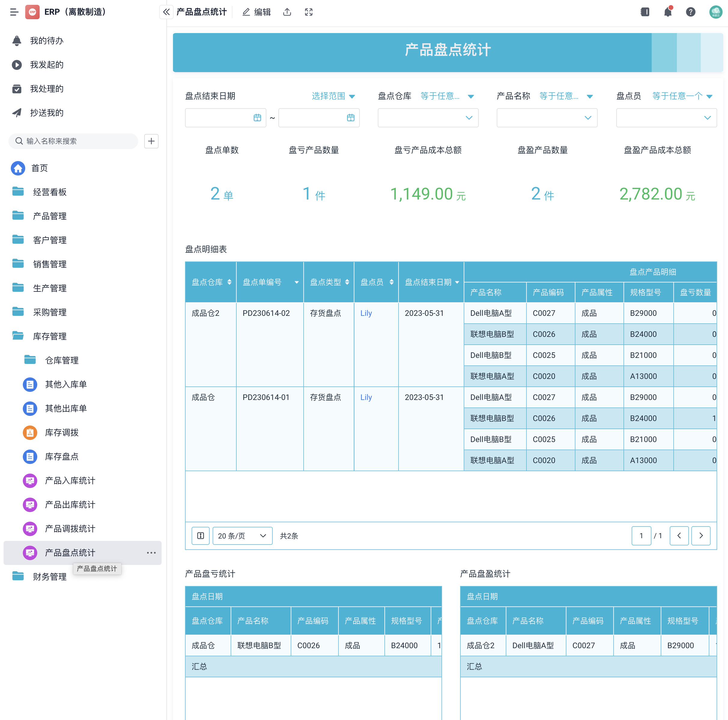
Task: Click the next page arrow button
Action: 701,536
